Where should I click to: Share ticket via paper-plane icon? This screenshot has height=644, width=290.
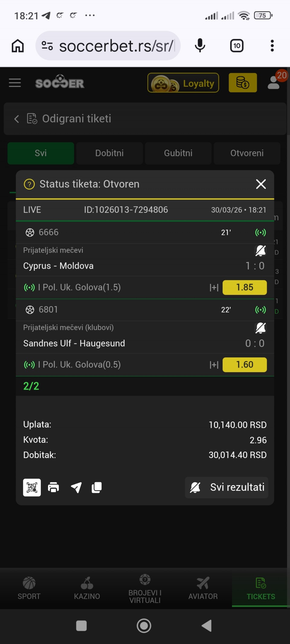coord(76,487)
